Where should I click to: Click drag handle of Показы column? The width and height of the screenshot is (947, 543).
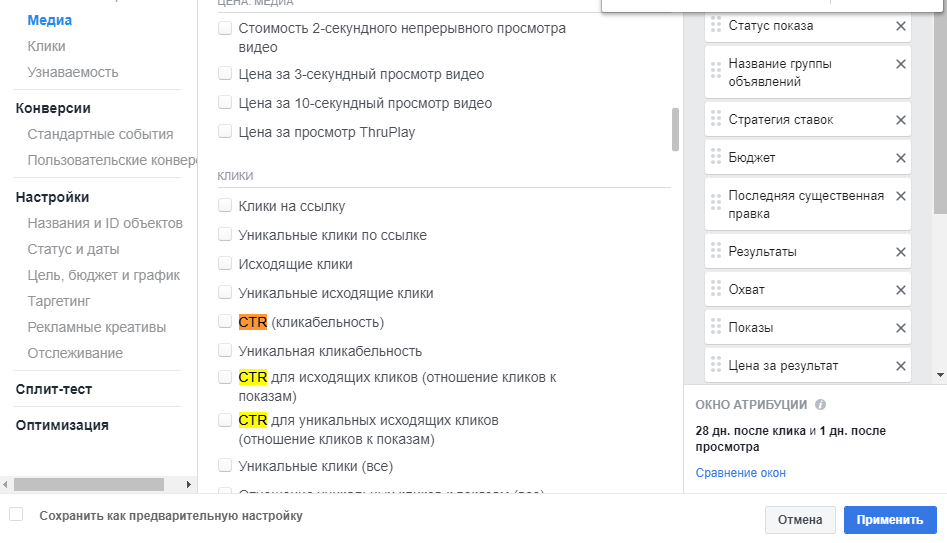point(715,328)
